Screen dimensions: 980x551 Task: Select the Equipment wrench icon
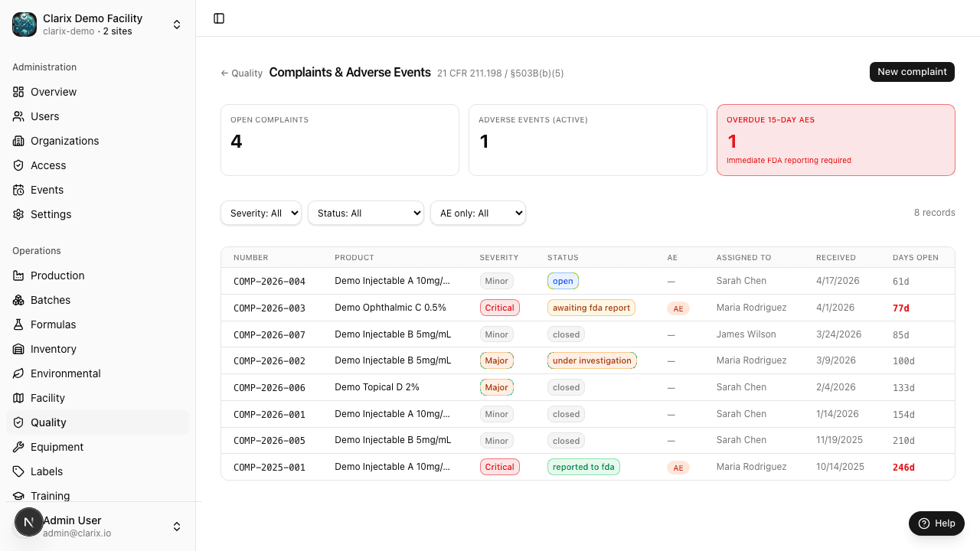tap(18, 447)
